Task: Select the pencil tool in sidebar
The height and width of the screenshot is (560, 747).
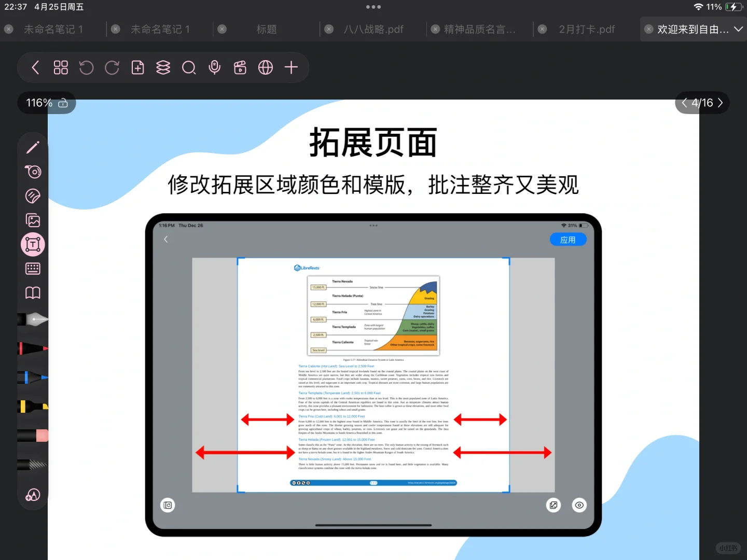Action: (x=33, y=147)
